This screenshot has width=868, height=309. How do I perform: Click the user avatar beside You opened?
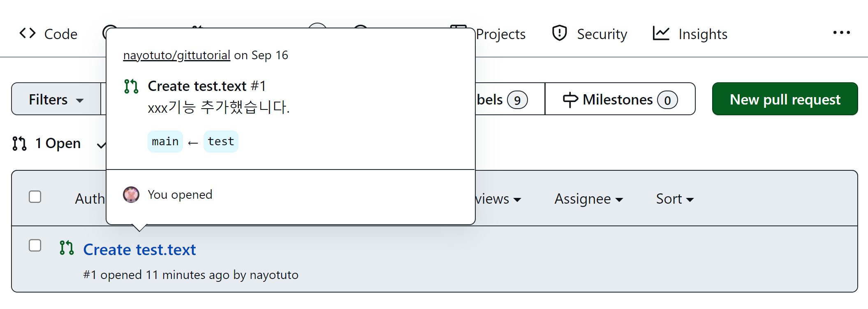pyautogui.click(x=131, y=195)
